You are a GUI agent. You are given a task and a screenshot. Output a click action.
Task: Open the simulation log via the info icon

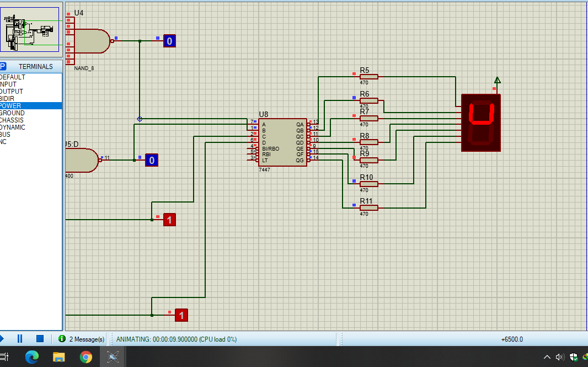[62, 339]
